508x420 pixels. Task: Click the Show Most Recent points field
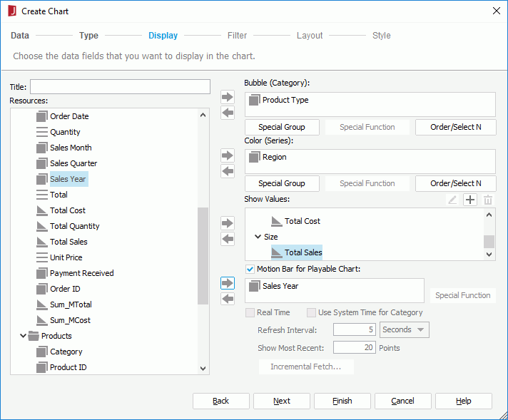click(355, 347)
